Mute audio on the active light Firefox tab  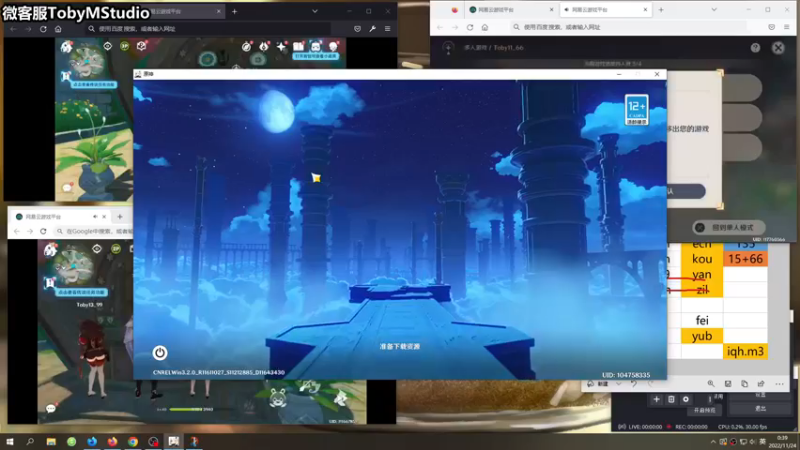tap(566, 10)
